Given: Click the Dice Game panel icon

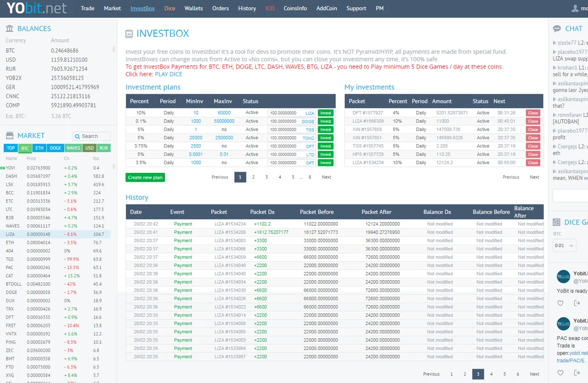Looking at the screenshot, I should (556, 222).
